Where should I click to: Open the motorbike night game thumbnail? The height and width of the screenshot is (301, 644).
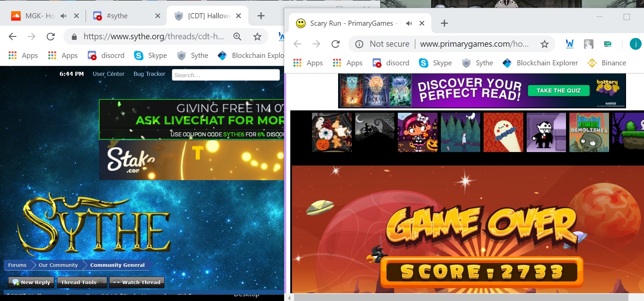(375, 132)
